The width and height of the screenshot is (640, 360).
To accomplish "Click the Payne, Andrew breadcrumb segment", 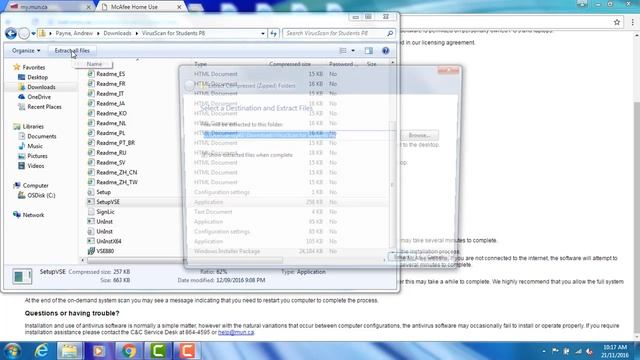I will pos(74,33).
